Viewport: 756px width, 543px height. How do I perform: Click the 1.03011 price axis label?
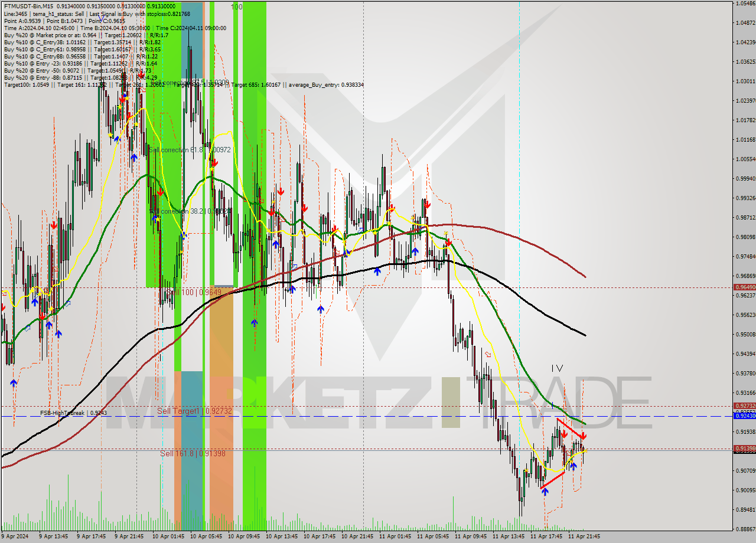[746, 81]
